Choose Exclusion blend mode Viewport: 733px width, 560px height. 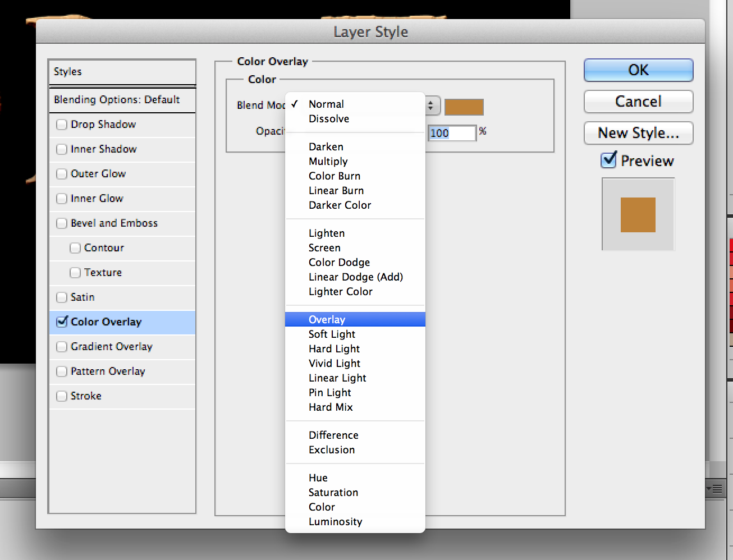click(x=355, y=450)
